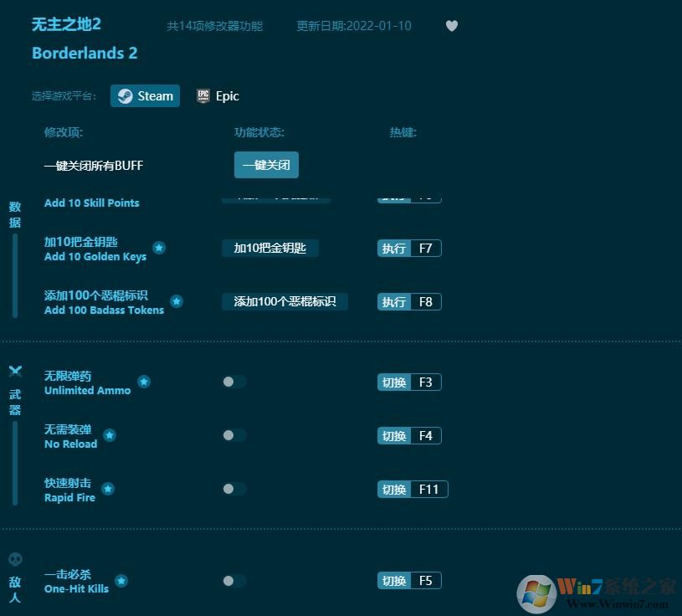Click the heart favorite icon at the top
The width and height of the screenshot is (682, 616).
(x=452, y=26)
